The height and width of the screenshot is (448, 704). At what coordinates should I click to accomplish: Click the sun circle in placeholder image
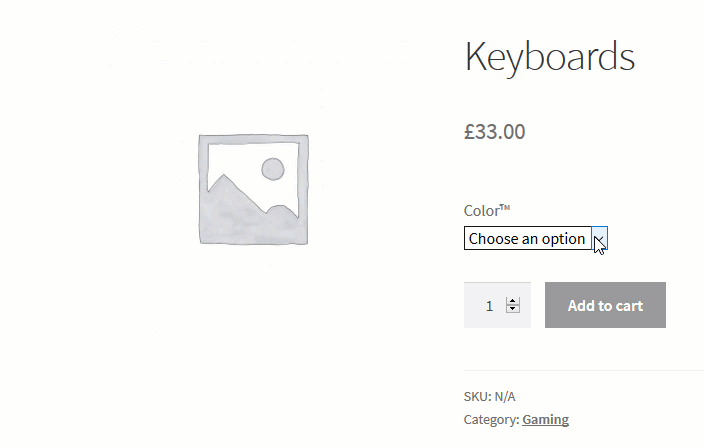click(x=273, y=169)
